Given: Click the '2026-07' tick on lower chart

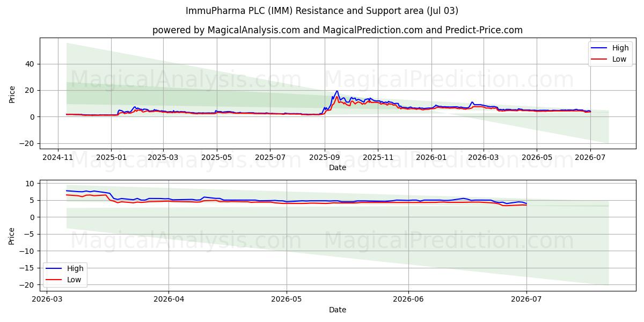Looking at the screenshot, I should [x=526, y=299].
